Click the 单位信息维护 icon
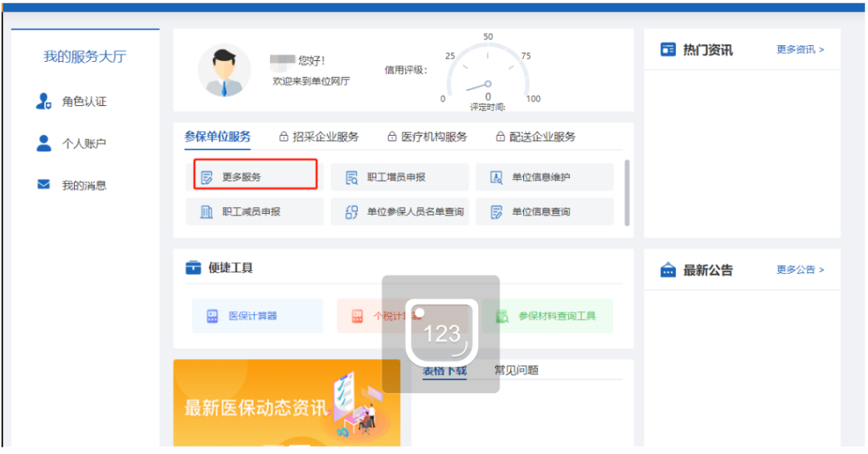The width and height of the screenshot is (868, 454). (x=497, y=178)
